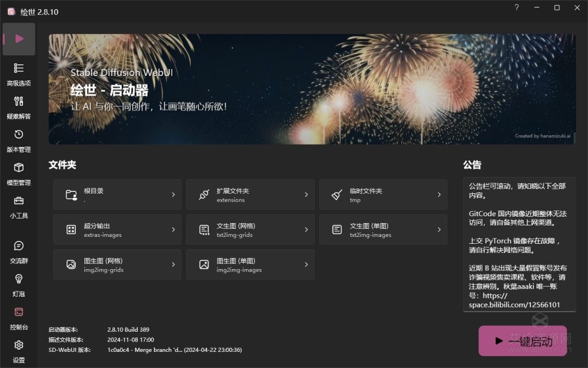Click the 'img2img-grids' subfolder text
Image resolution: width=588 pixels, height=368 pixels.
[103, 270]
